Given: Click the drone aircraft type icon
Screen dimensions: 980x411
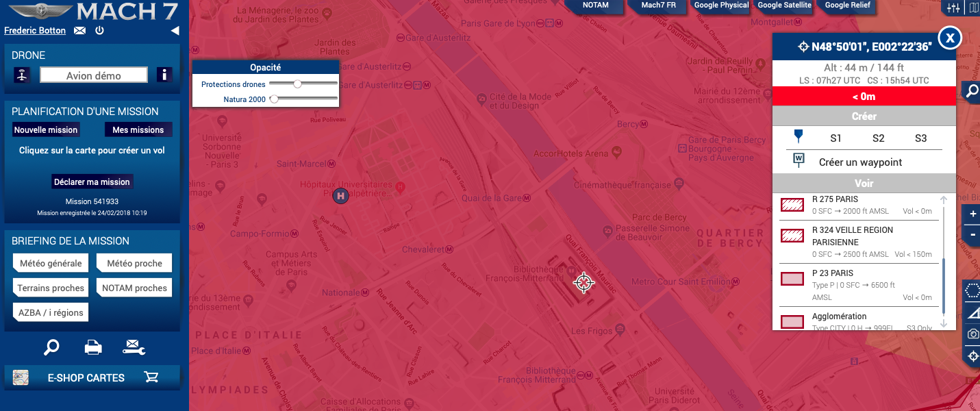Looking at the screenshot, I should click(x=22, y=75).
